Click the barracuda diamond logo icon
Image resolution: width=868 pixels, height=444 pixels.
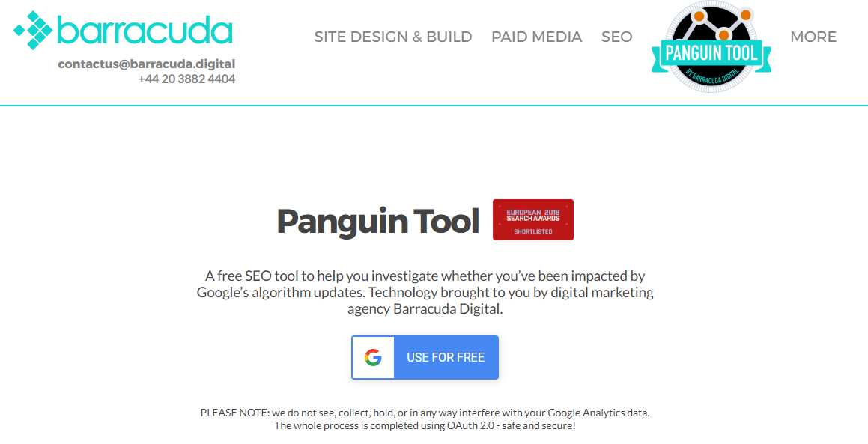tap(33, 31)
